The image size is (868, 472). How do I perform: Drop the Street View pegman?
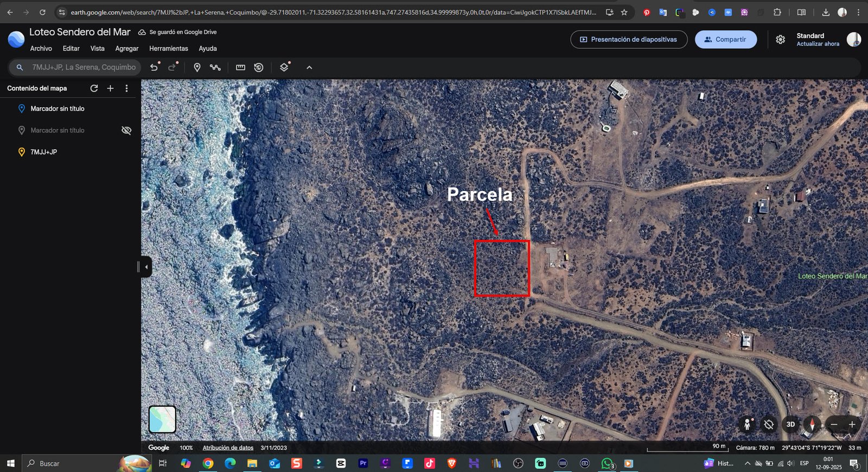pyautogui.click(x=747, y=424)
